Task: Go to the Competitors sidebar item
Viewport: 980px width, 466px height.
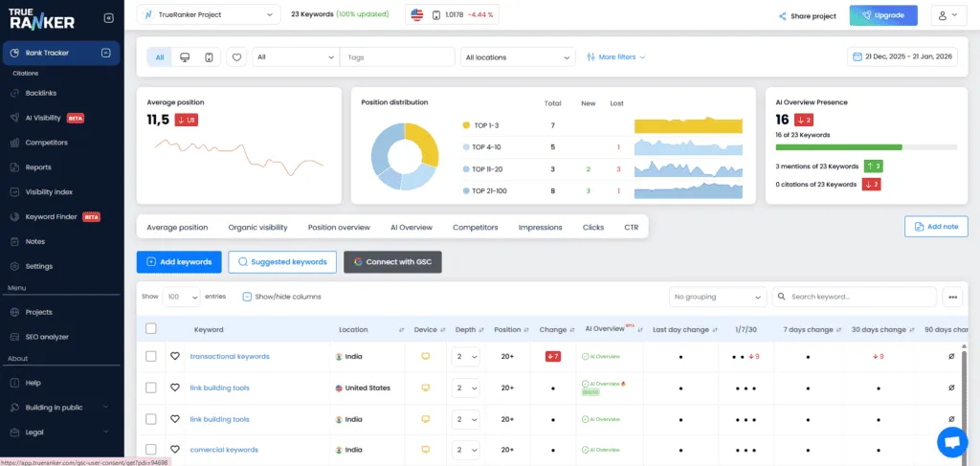Action: pos(46,143)
